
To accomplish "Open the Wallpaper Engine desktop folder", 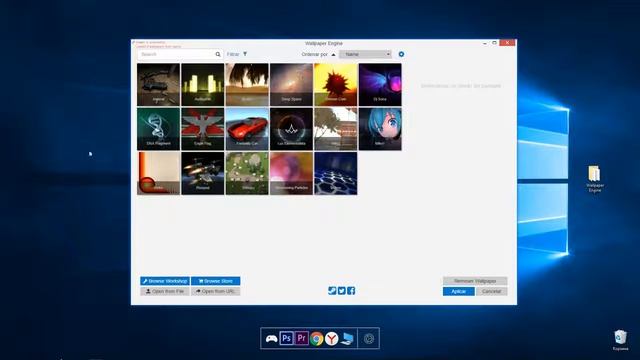I will tap(595, 178).
